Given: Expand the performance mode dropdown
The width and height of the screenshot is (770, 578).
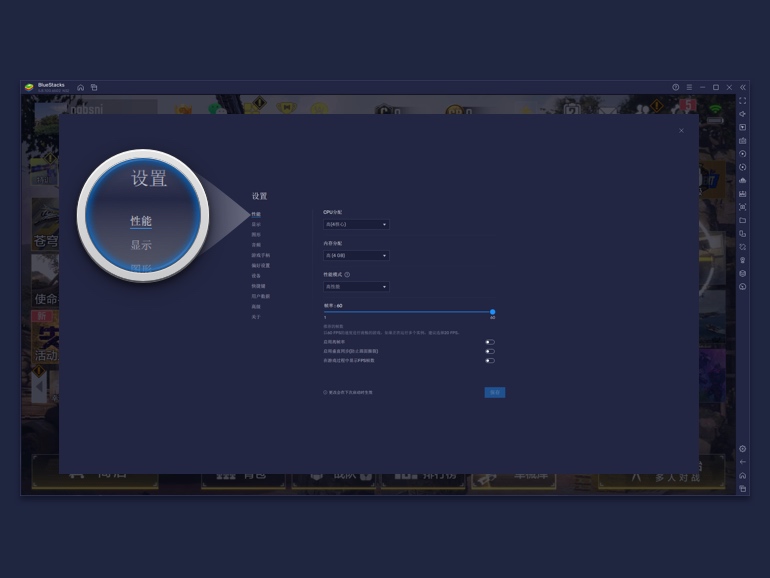Looking at the screenshot, I should (x=356, y=287).
